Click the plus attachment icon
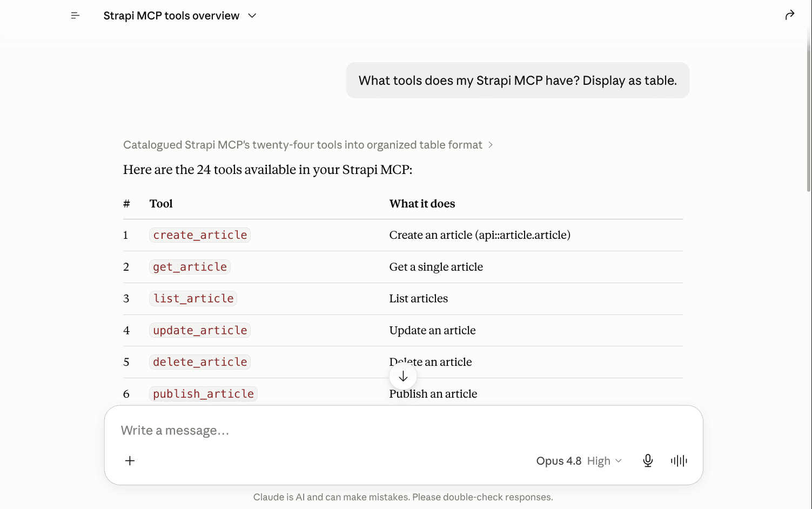 pos(130,461)
